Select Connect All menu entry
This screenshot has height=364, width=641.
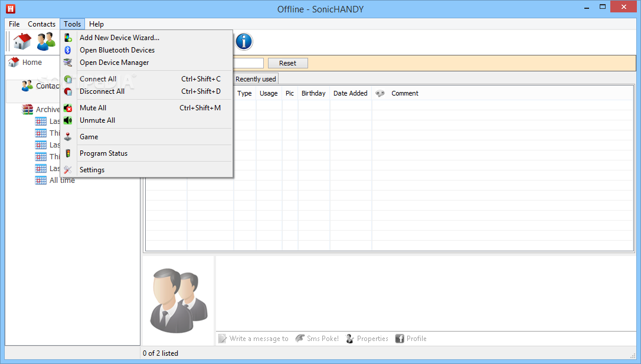point(146,79)
